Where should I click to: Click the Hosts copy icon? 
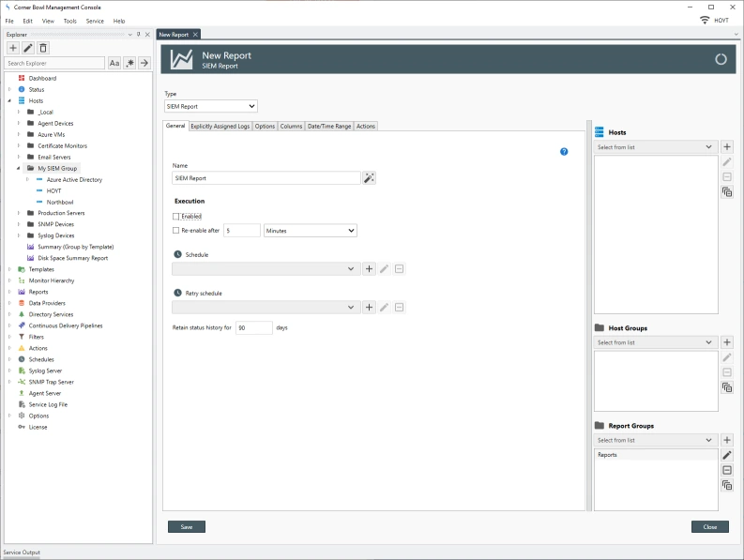[726, 192]
